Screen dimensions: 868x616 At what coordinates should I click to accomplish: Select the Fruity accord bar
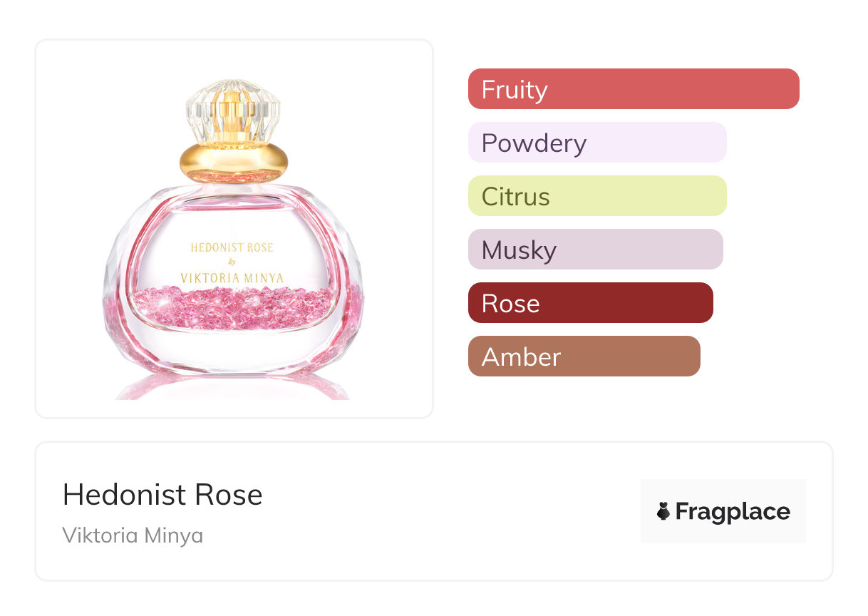633,89
